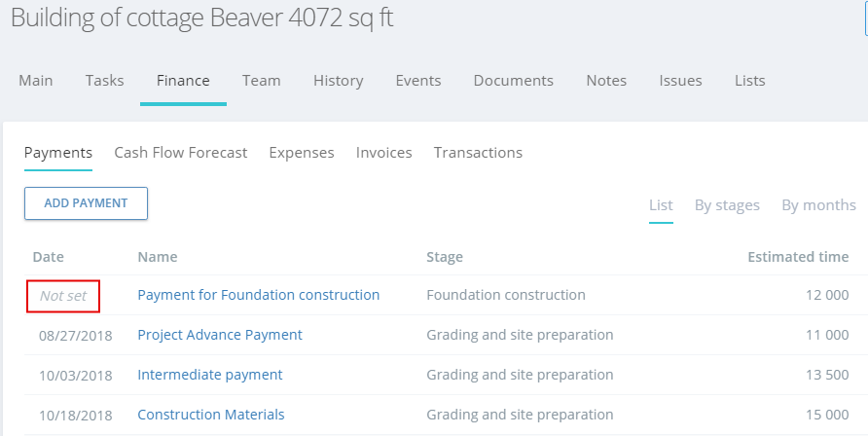Switch to By stages view
868x436 pixels.
point(727,205)
